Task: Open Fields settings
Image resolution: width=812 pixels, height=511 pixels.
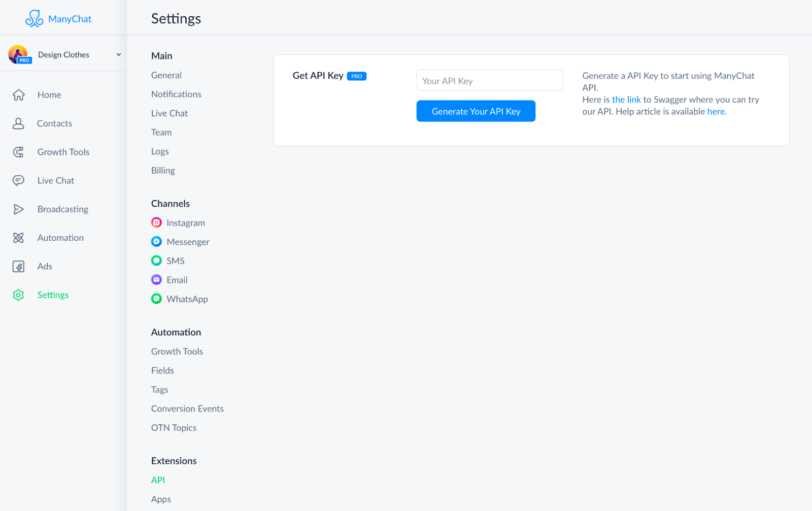Action: [162, 370]
